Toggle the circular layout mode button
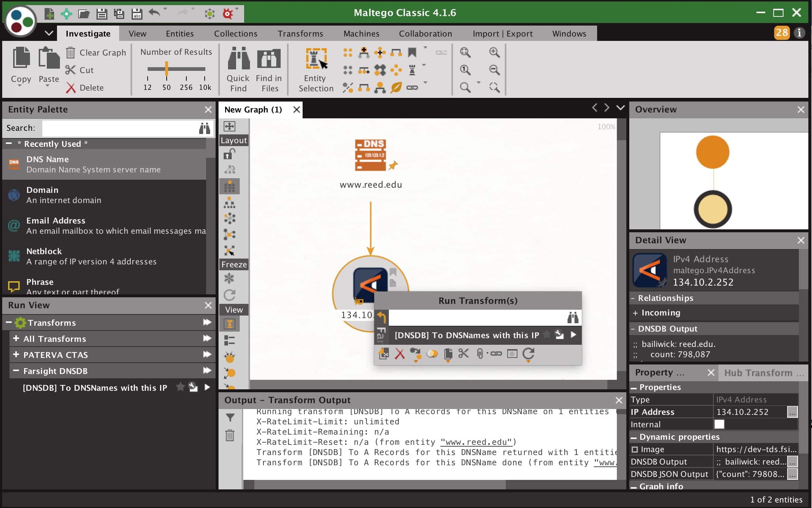 click(229, 218)
